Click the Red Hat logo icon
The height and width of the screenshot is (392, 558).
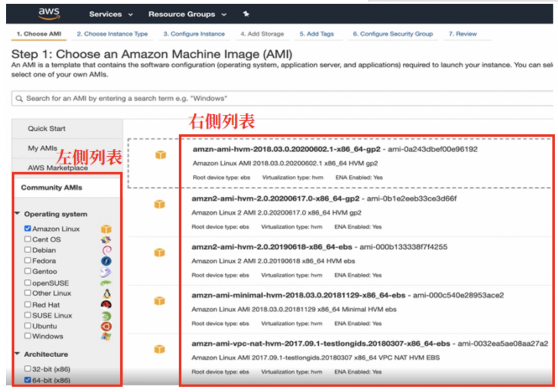tap(106, 304)
